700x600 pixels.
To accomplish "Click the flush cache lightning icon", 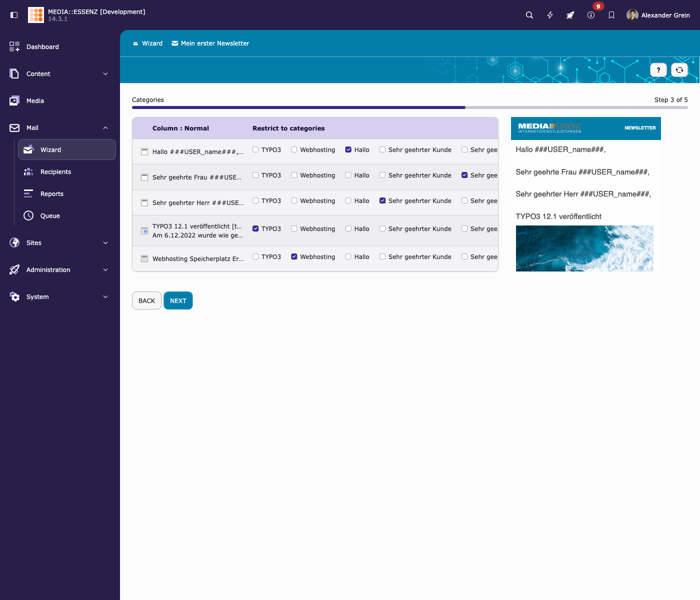I will click(550, 15).
